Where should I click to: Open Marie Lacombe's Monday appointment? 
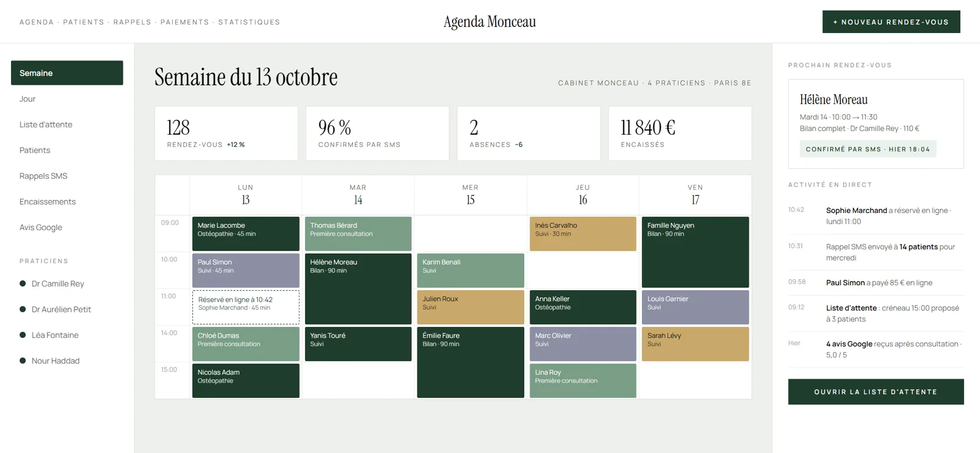pyautogui.click(x=246, y=234)
